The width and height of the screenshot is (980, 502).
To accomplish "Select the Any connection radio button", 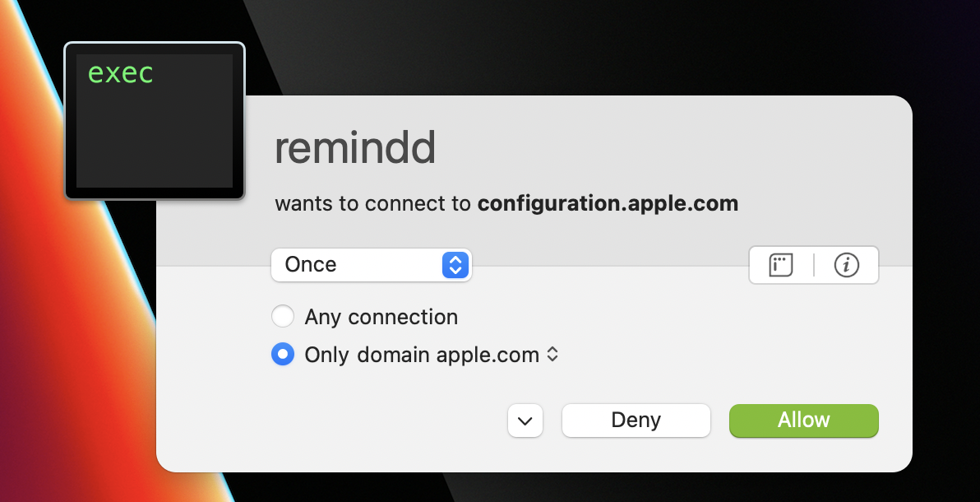I will [x=283, y=317].
